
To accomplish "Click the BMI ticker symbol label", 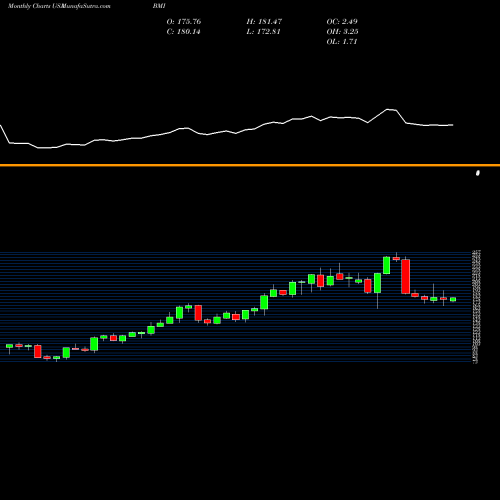I will 159,6.
